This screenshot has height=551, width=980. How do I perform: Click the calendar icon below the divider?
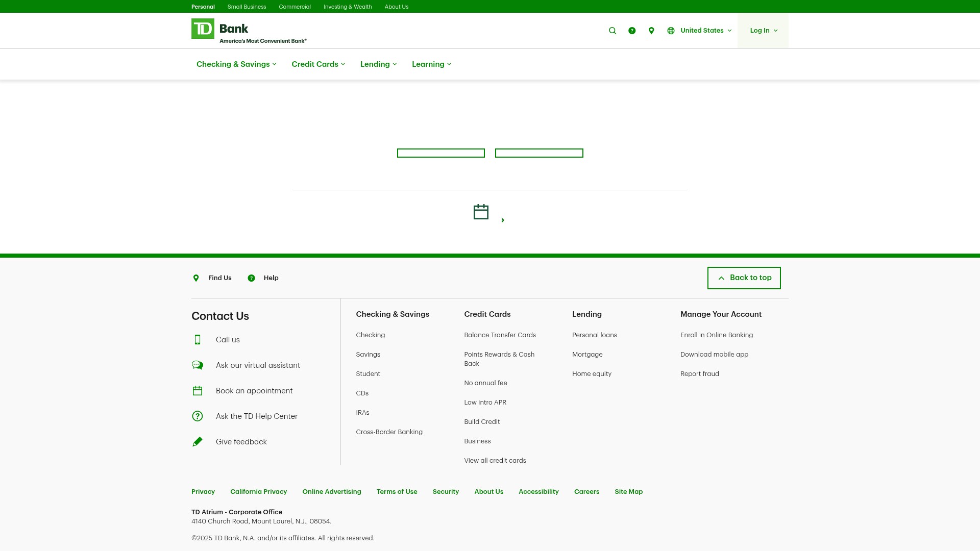tap(481, 212)
